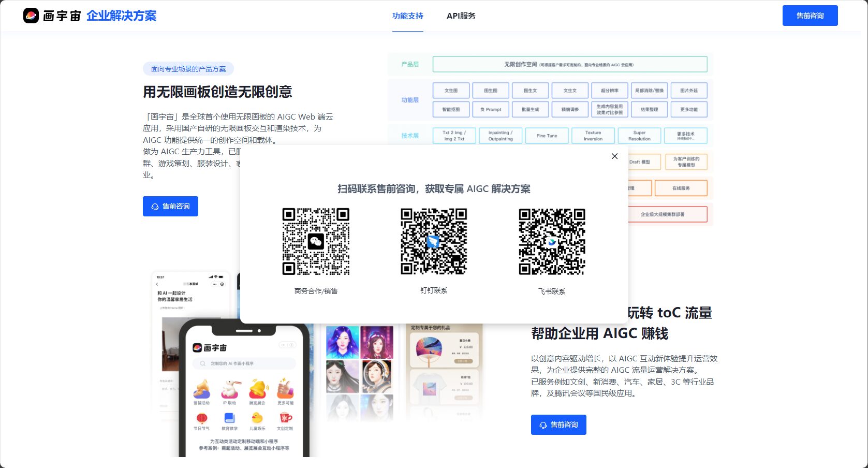Click the 局部消除/替换 feature box
The width and height of the screenshot is (868, 468).
(x=649, y=91)
